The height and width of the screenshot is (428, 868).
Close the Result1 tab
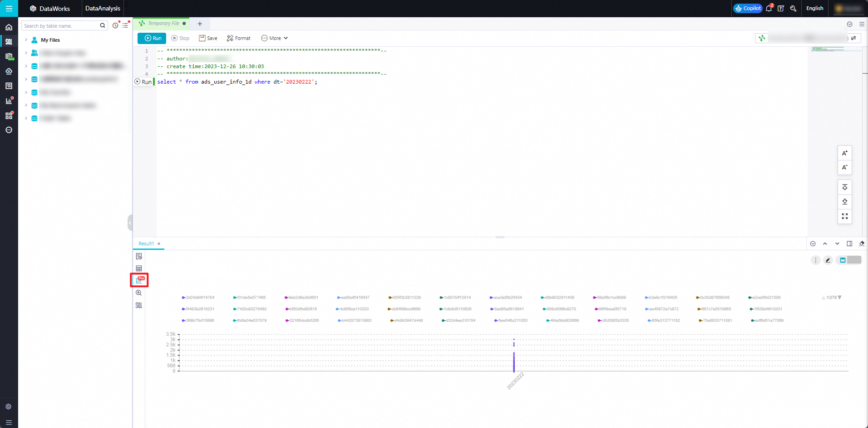coord(159,244)
